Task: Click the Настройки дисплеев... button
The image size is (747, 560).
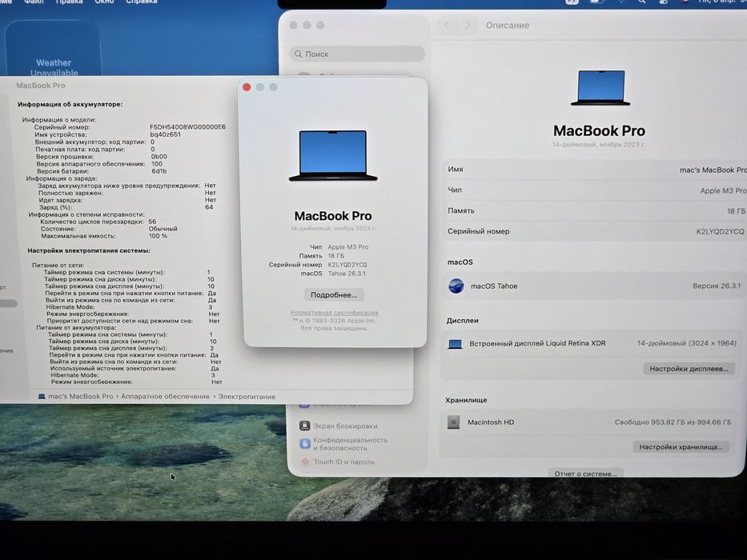Action: tap(689, 369)
